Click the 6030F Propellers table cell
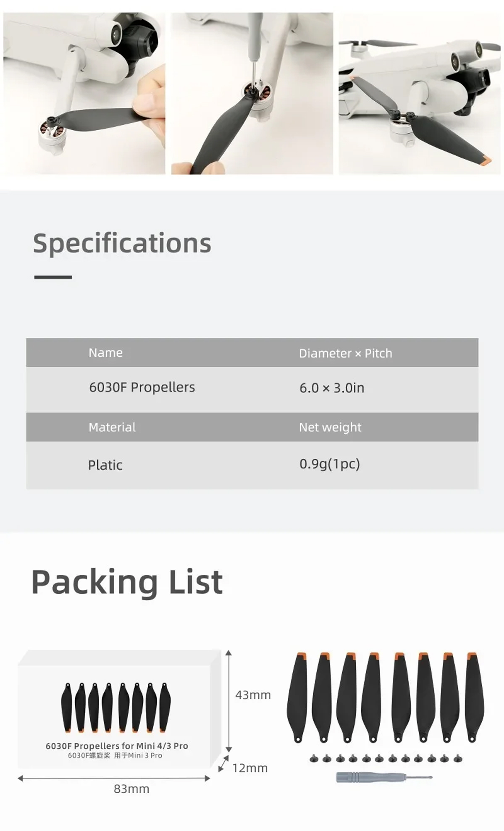The width and height of the screenshot is (504, 831). pos(142,387)
